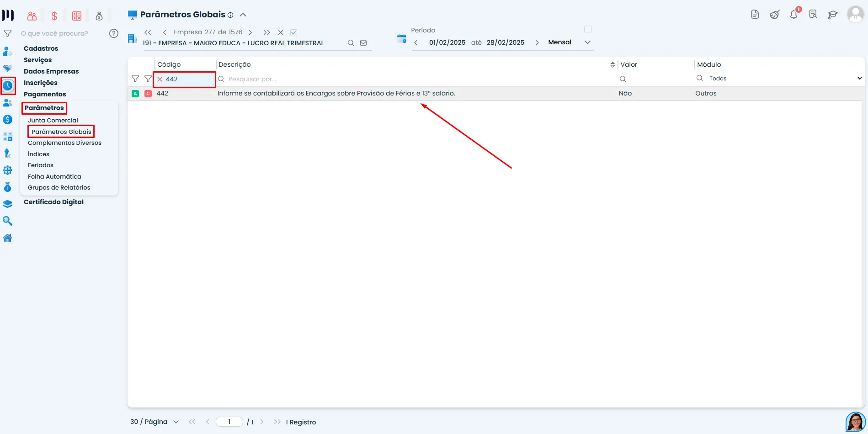The image size is (868, 434).
Task: Open Complementos Diversos submenu item
Action: pyautogui.click(x=64, y=143)
